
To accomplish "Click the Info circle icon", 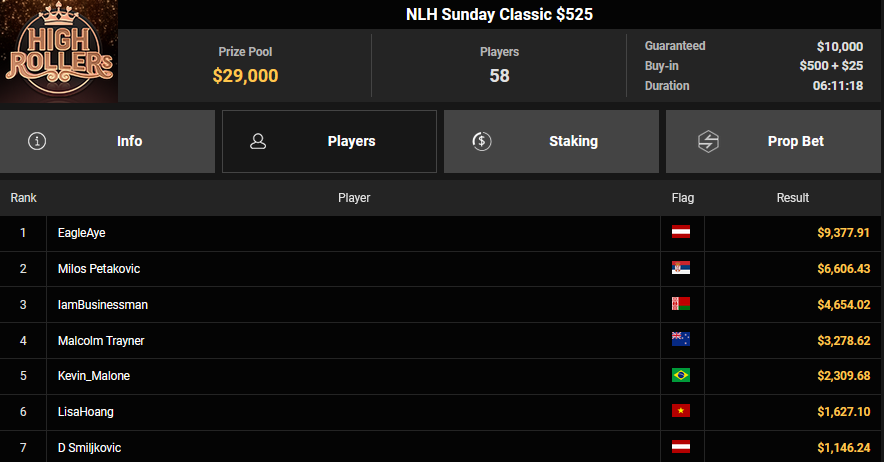I will click(x=38, y=141).
